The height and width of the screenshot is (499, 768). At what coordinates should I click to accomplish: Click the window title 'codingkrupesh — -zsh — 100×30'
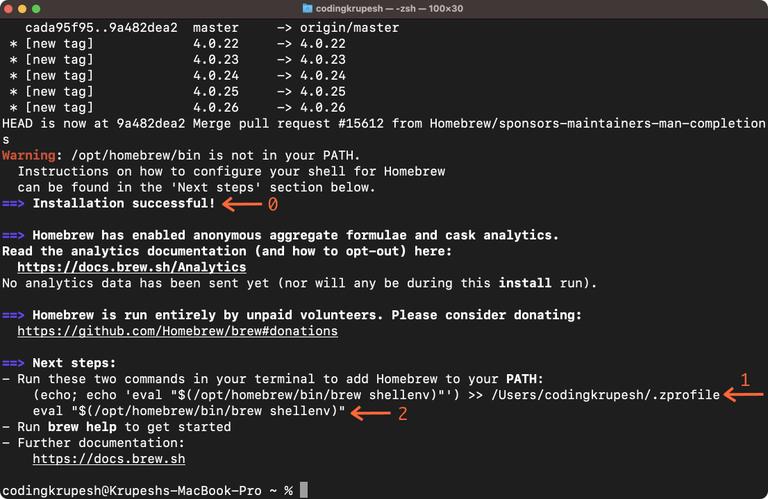(389, 8)
